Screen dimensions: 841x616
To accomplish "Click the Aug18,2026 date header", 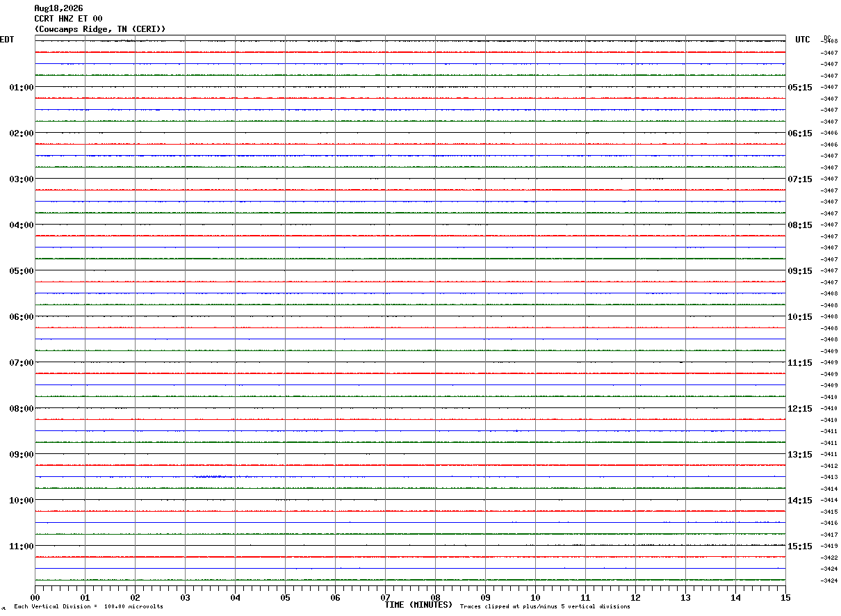I will [58, 8].
